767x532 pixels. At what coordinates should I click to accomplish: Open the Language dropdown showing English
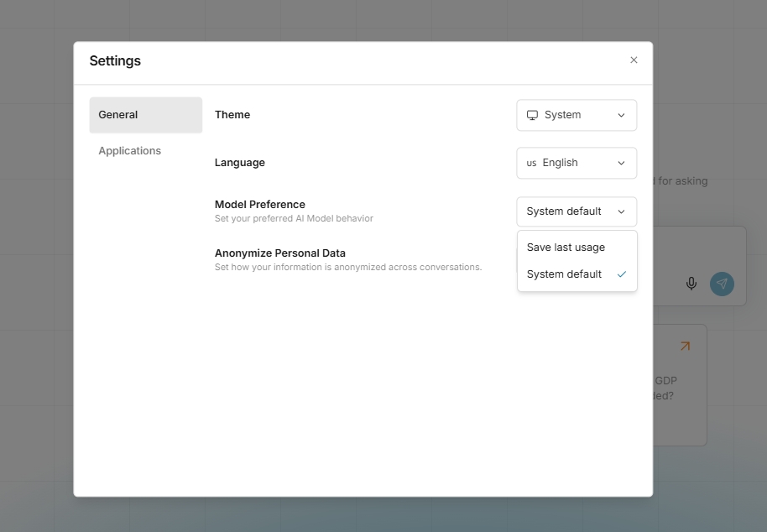click(x=576, y=163)
